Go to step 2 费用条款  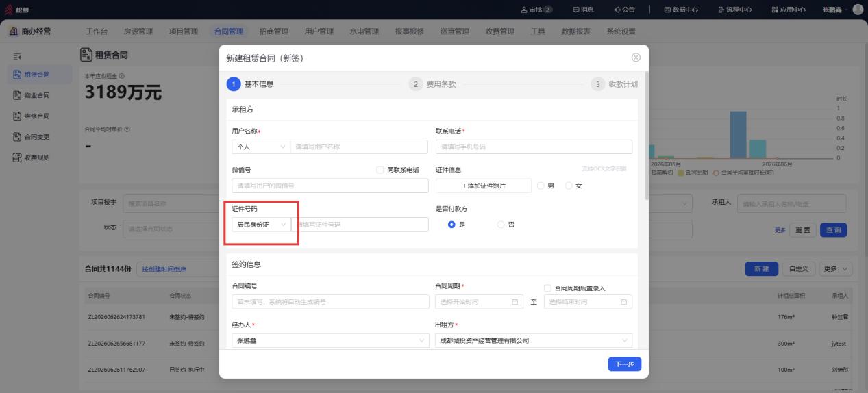(x=433, y=84)
